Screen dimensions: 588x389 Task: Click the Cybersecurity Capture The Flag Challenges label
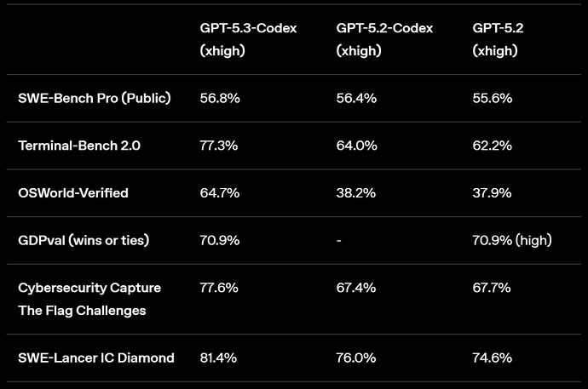tap(89, 299)
